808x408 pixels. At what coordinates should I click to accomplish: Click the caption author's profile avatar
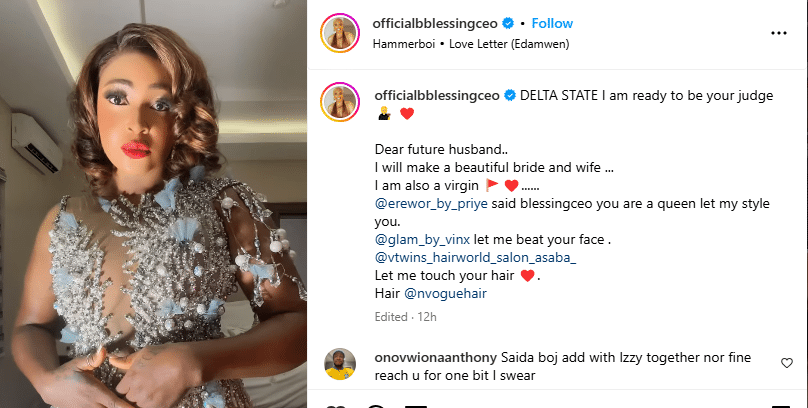[338, 101]
